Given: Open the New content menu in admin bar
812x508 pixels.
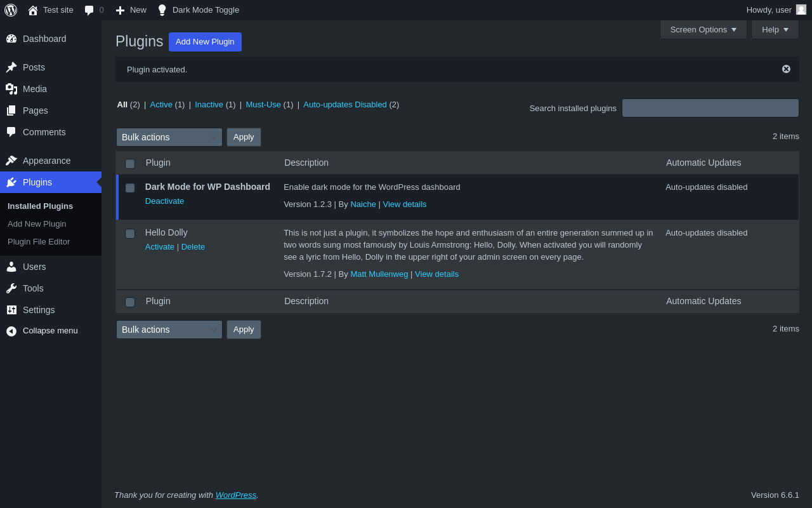Looking at the screenshot, I should click(x=131, y=10).
